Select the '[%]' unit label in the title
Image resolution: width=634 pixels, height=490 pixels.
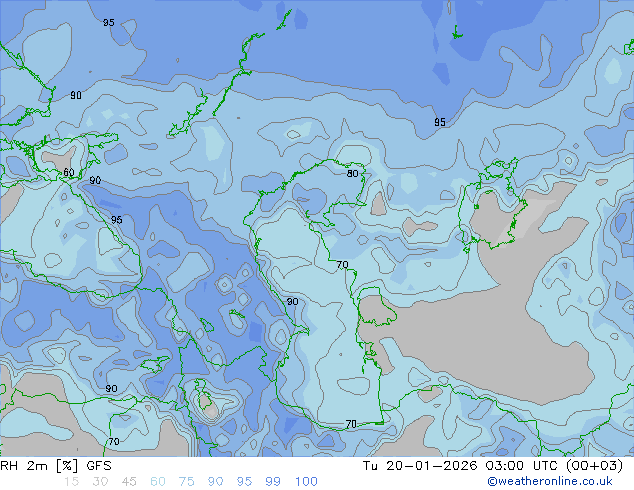[x=67, y=466]
